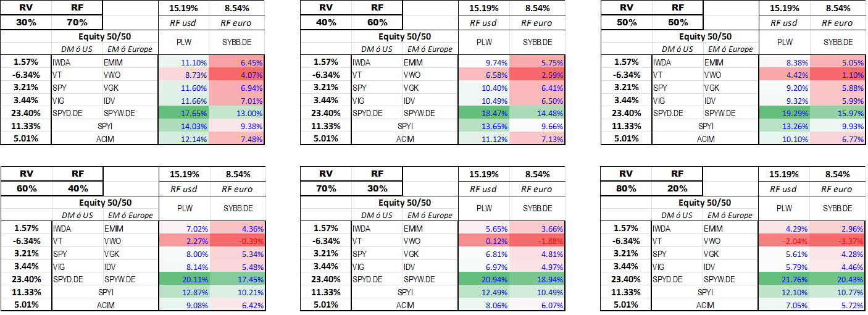Viewport: 868px width, 315px height.
Task: Select the 20% RF allocation cell
Action: pos(678,188)
